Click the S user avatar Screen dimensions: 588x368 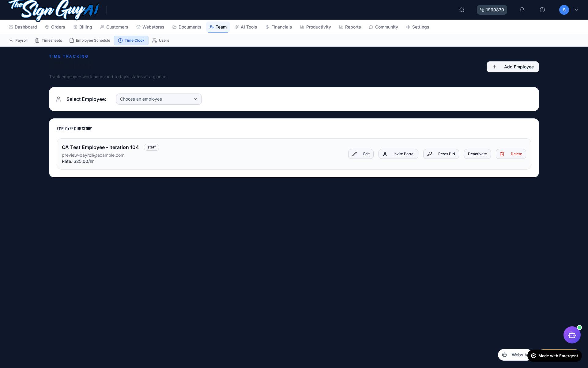pos(564,10)
